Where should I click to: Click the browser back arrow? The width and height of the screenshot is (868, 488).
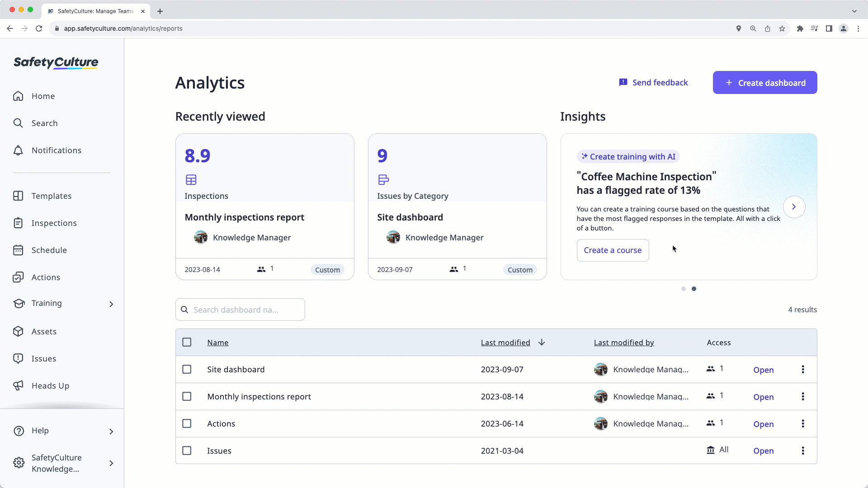coord(10,28)
